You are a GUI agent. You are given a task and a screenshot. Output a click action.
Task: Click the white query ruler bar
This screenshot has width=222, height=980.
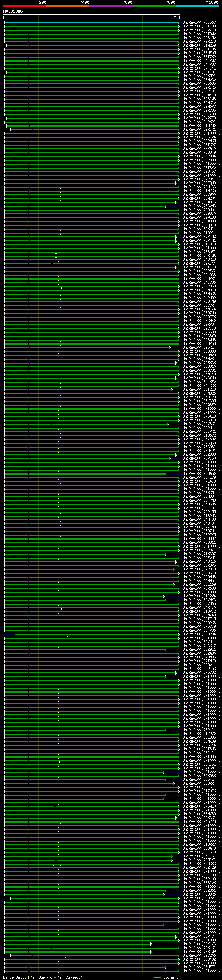(x=92, y=15)
